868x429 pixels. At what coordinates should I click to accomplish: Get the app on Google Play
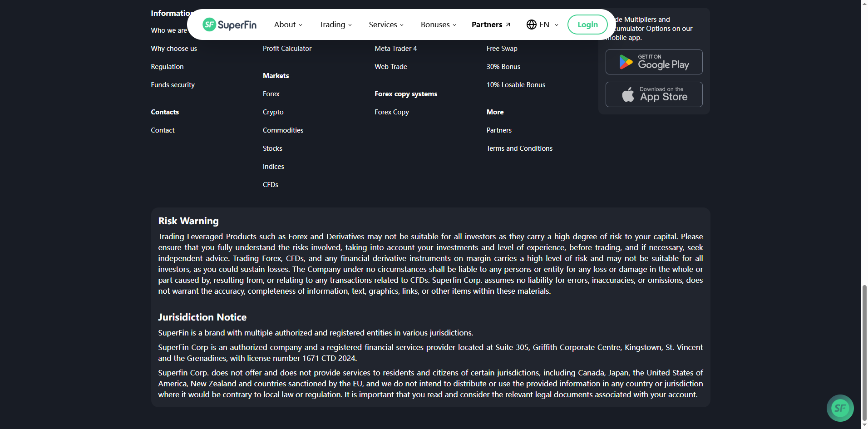click(x=654, y=62)
